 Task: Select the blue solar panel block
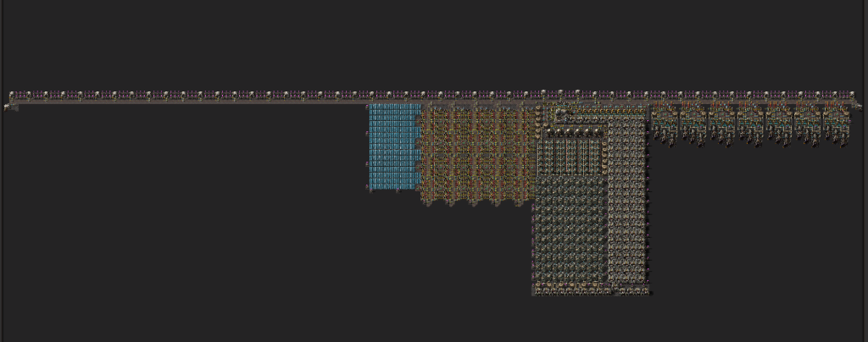395,146
